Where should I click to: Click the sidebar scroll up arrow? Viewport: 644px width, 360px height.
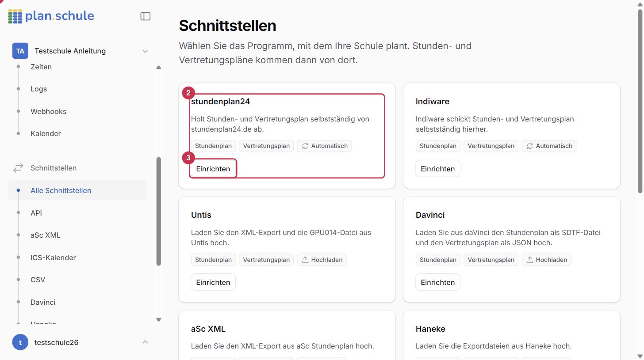[x=159, y=68]
